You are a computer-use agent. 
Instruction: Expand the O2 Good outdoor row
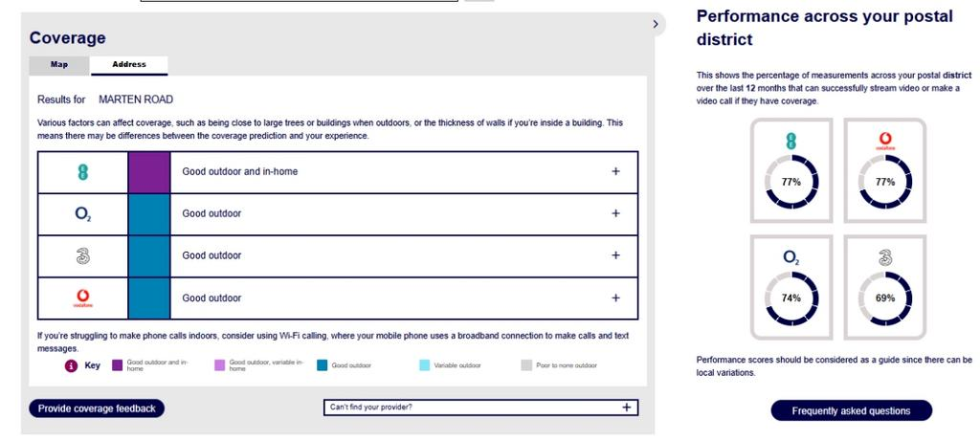(x=615, y=214)
